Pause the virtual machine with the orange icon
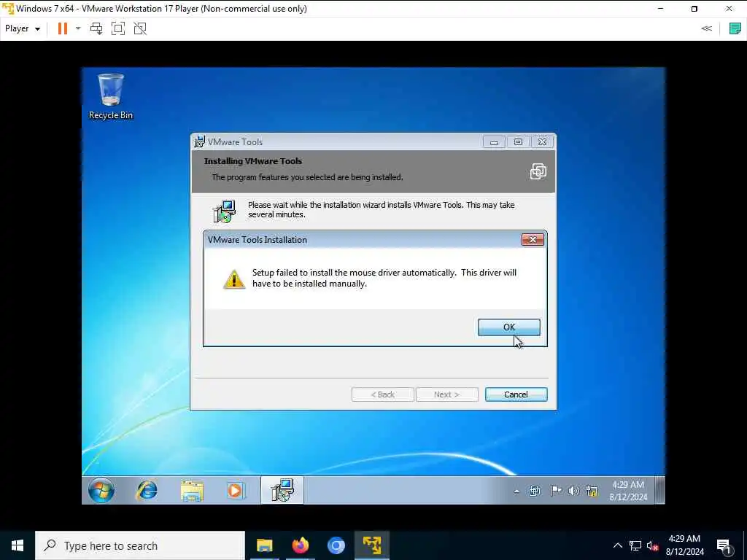747x560 pixels. pos(63,28)
